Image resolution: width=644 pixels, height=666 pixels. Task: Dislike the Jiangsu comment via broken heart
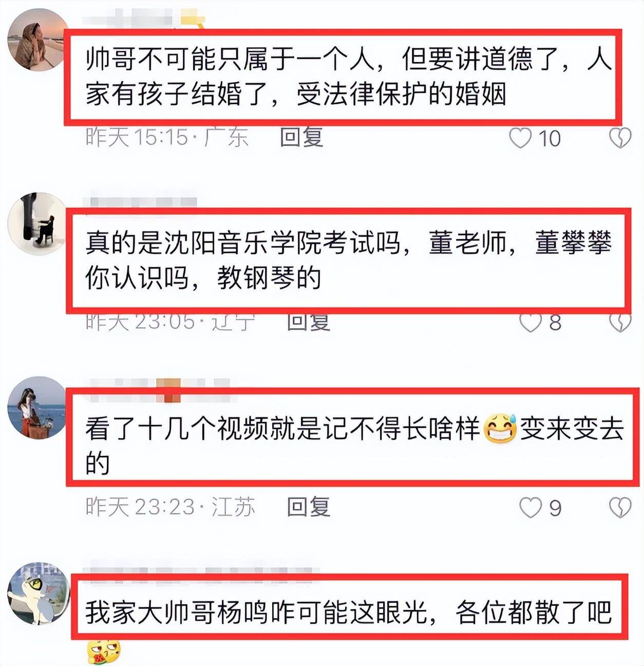(620, 508)
